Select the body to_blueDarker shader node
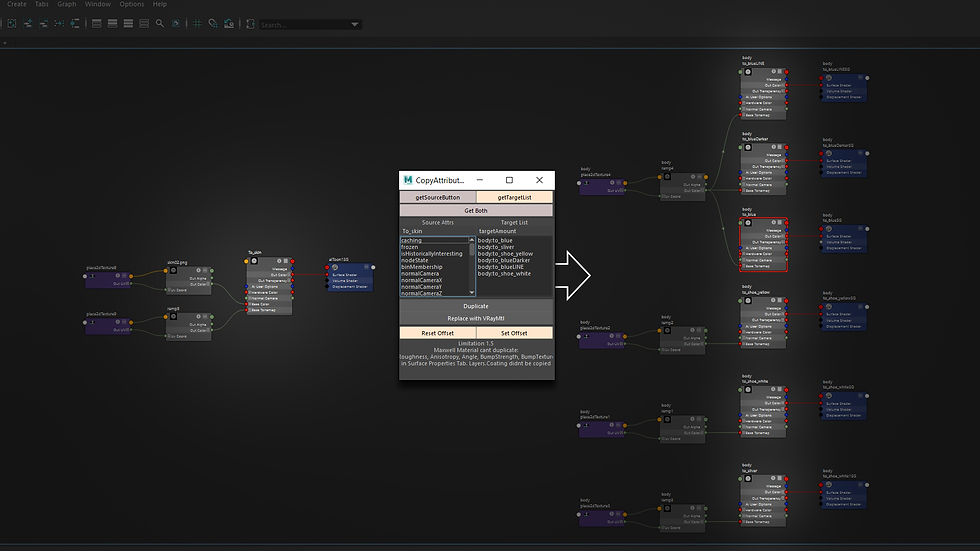This screenshot has height=551, width=980. point(763,169)
